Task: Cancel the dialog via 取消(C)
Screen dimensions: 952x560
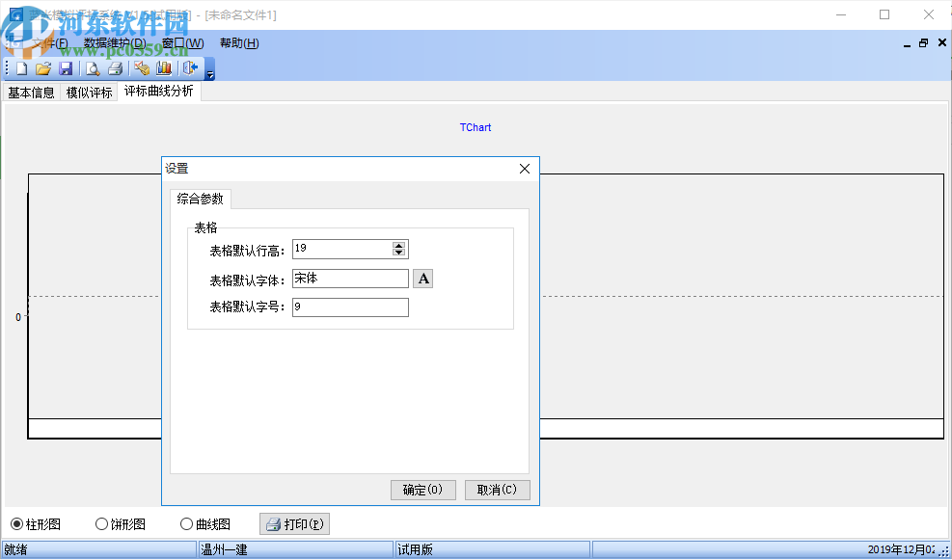Action: [x=498, y=489]
